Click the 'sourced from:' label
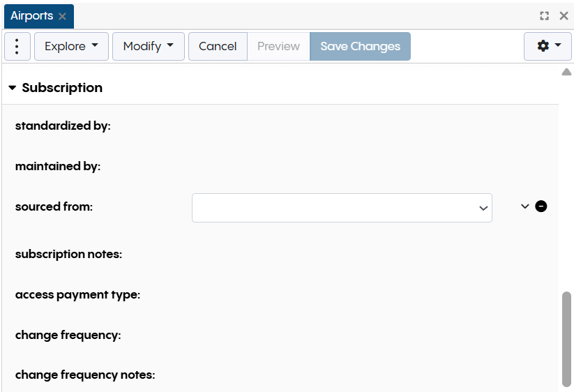This screenshot has width=574, height=392. [54, 206]
